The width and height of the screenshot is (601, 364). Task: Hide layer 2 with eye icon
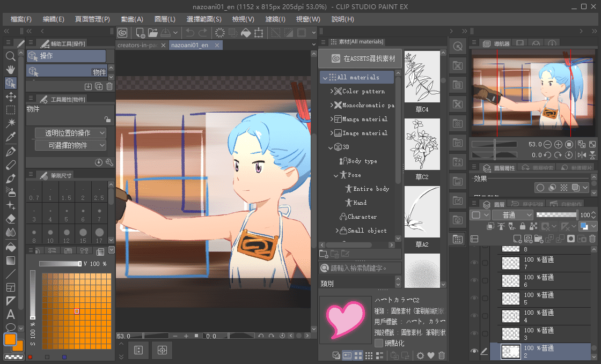point(474,352)
